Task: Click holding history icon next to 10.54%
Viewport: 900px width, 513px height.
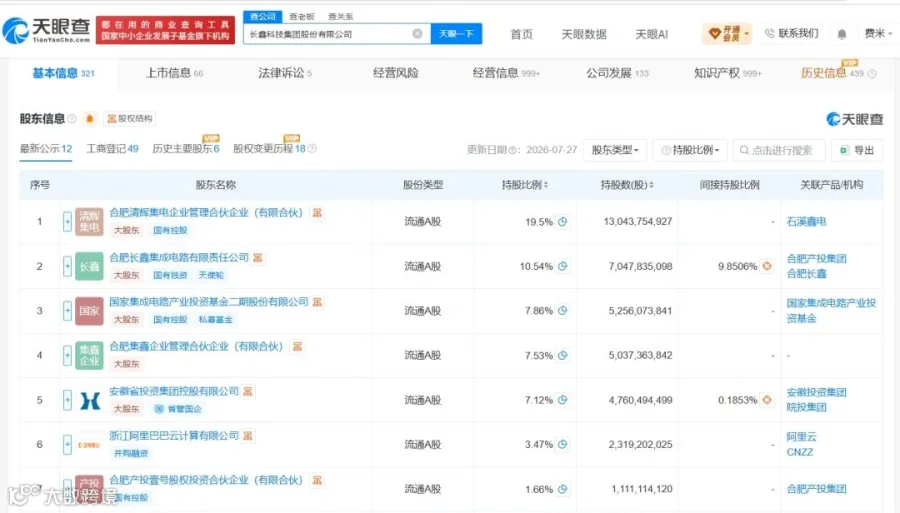Action: click(562, 266)
